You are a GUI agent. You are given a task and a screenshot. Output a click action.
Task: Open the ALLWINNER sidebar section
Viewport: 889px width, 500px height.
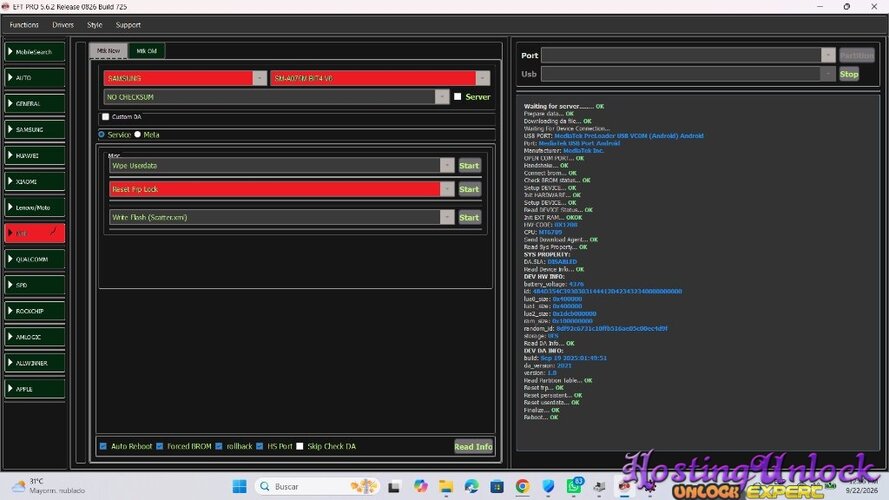pos(35,363)
